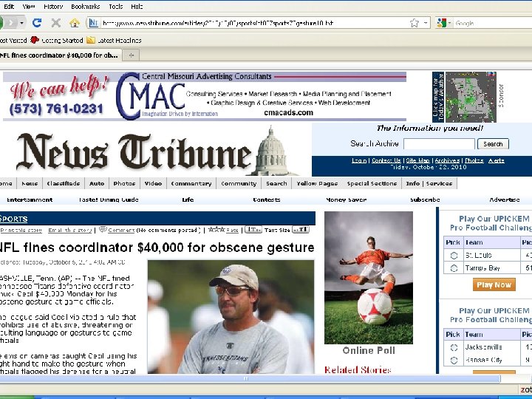Open the Getting Started bookmark
Viewport: 532px width, 399px height.
click(x=57, y=41)
